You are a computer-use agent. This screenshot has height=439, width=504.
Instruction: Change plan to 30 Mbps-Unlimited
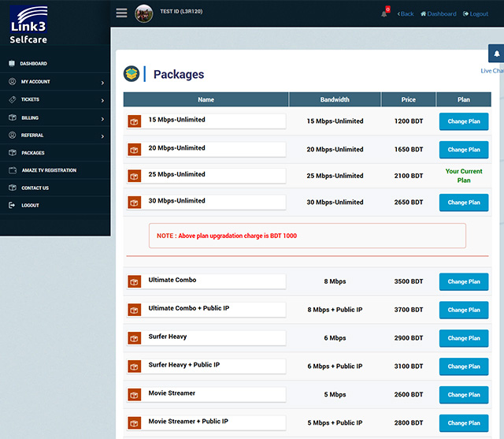point(463,203)
